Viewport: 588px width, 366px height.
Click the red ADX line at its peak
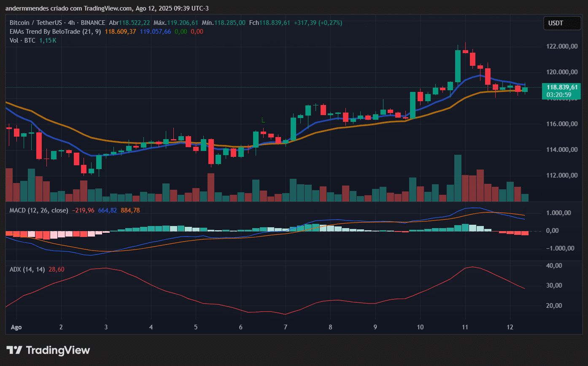click(x=472, y=267)
